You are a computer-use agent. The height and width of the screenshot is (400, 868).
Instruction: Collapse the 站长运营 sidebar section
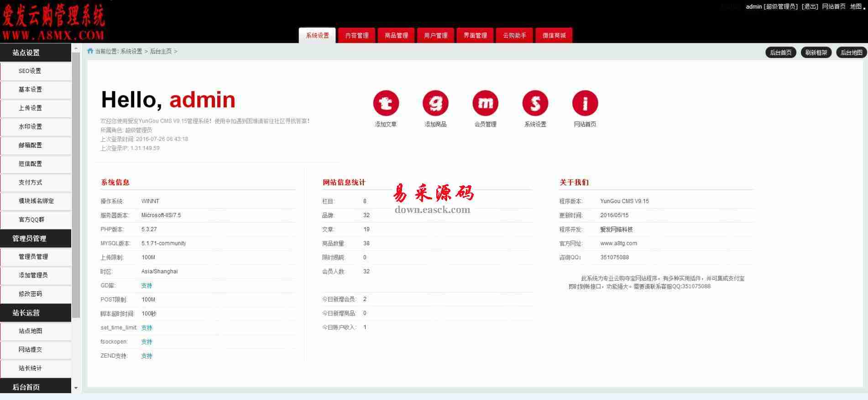(36, 312)
